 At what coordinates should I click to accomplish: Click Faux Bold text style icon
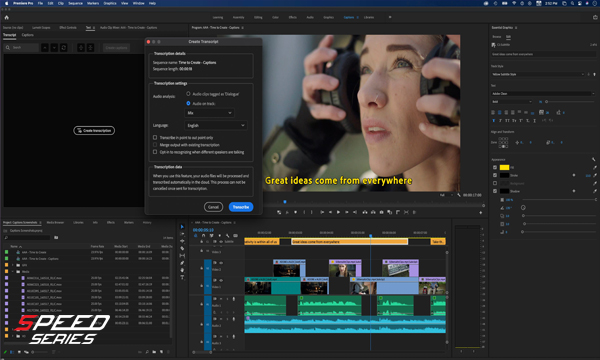tap(493, 121)
